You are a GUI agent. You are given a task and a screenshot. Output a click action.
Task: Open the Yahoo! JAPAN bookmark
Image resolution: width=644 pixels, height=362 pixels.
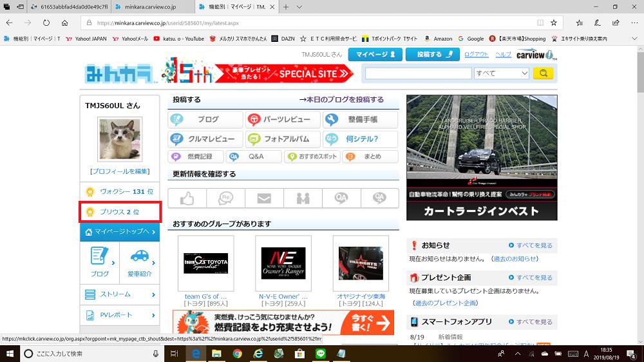tap(86, 39)
